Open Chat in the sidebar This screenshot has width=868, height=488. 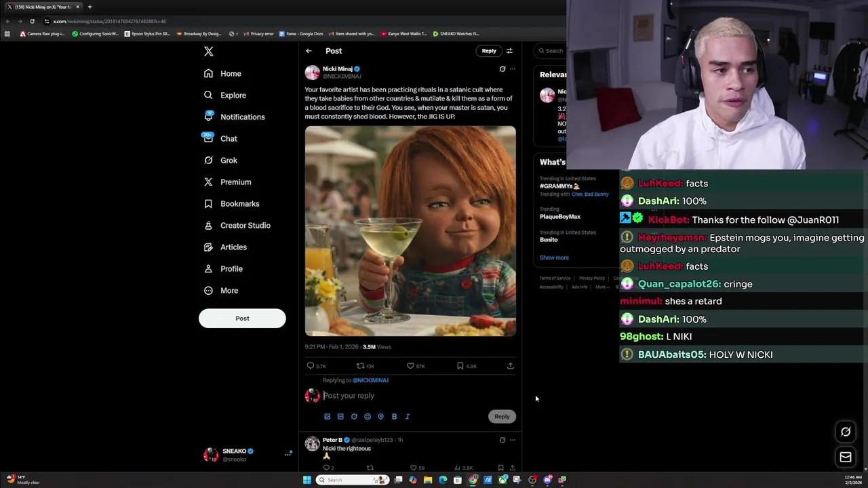[220, 138]
